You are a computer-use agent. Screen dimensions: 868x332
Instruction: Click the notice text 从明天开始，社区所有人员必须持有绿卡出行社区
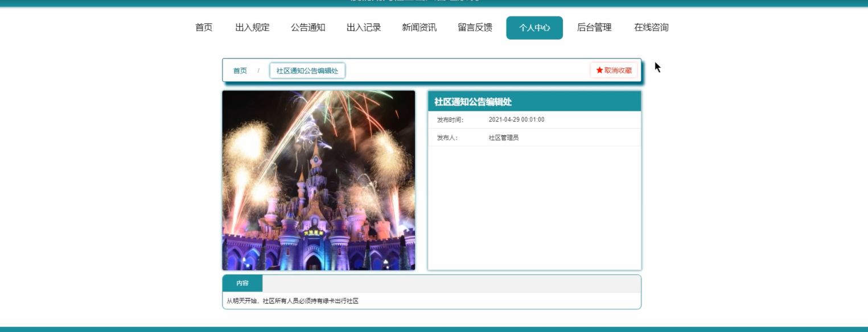pyautogui.click(x=293, y=301)
